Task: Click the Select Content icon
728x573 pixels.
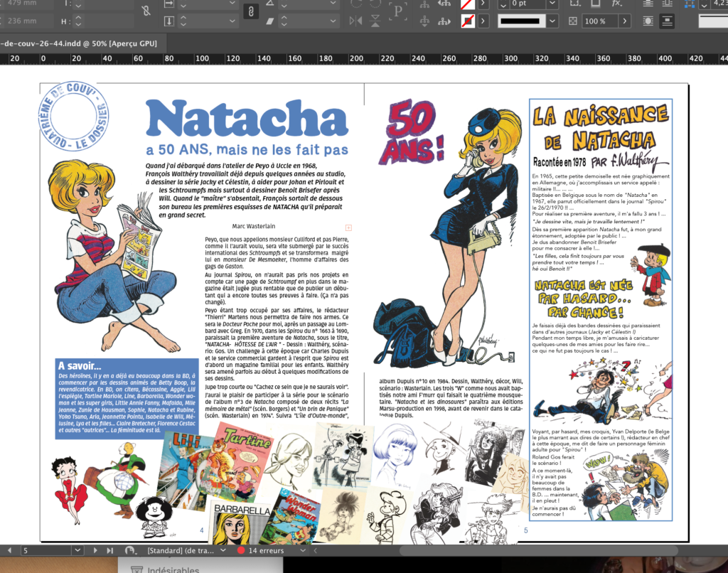Action: [x=424, y=21]
